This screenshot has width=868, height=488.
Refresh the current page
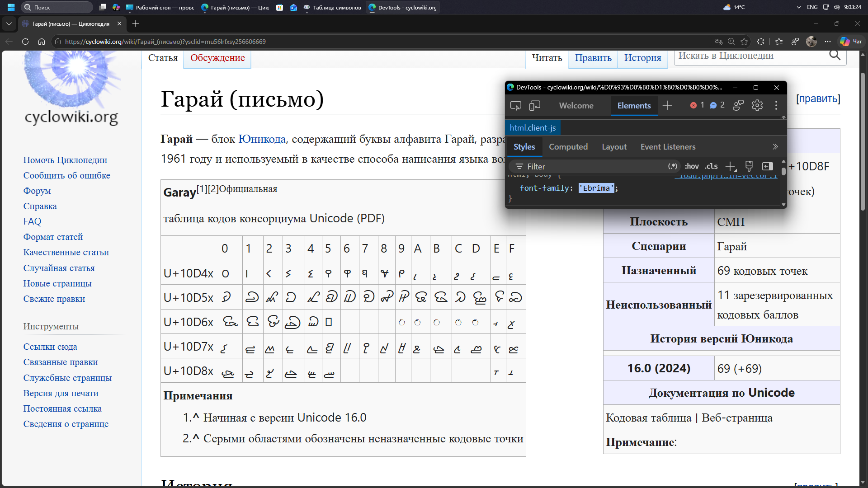click(x=25, y=42)
